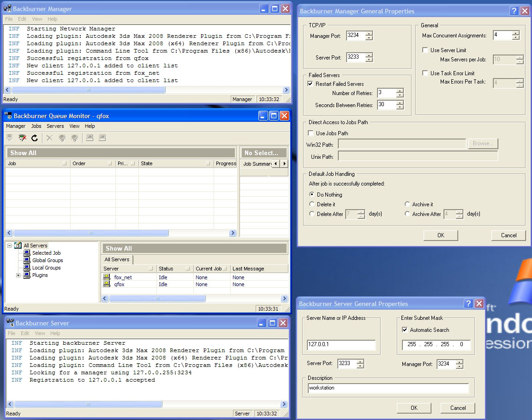
Task: Click the Server Name or IP Address field
Action: [341, 345]
